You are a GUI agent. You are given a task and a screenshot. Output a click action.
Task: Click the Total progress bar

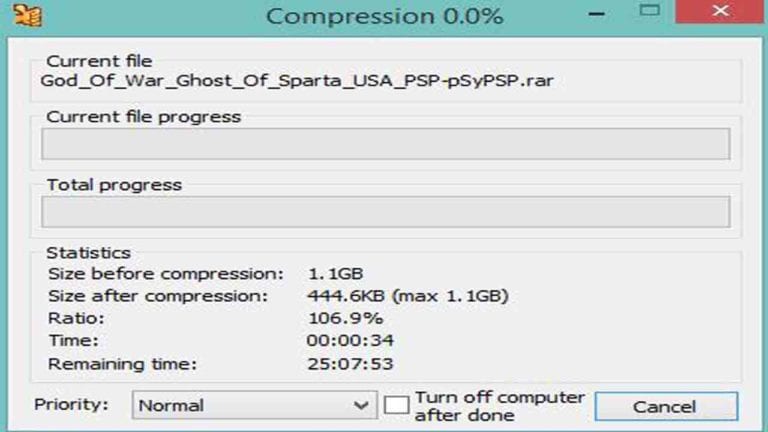(x=385, y=212)
